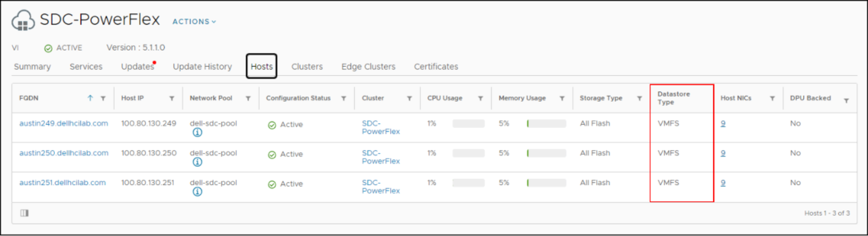Image resolution: width=868 pixels, height=236 pixels.
Task: Toggle FQDN column sort arrow
Action: click(90, 98)
